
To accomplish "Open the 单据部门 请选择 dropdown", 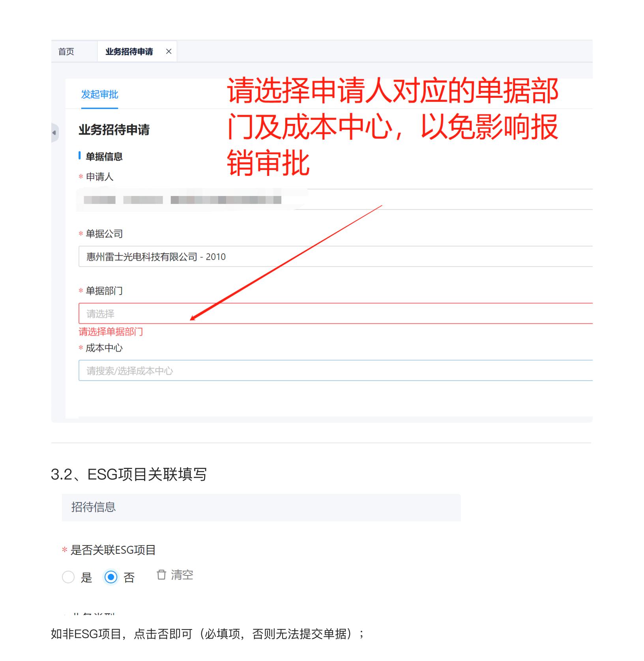I will point(335,314).
